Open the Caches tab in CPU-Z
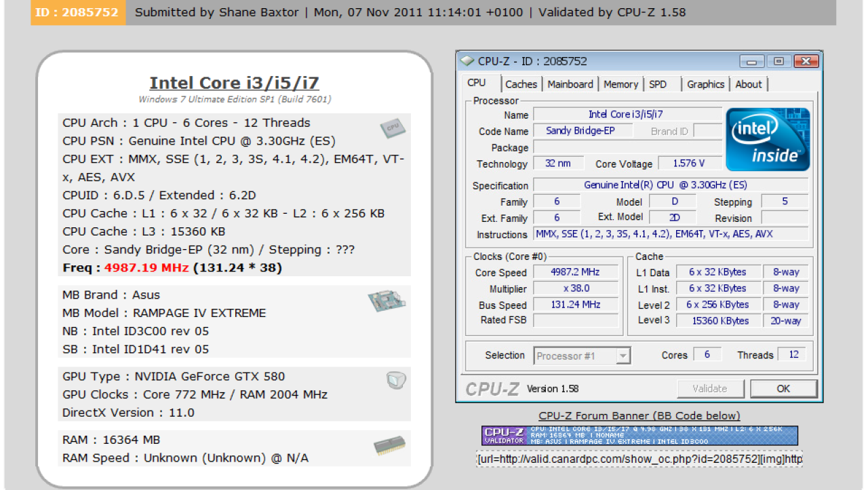868x490 pixels. [521, 84]
